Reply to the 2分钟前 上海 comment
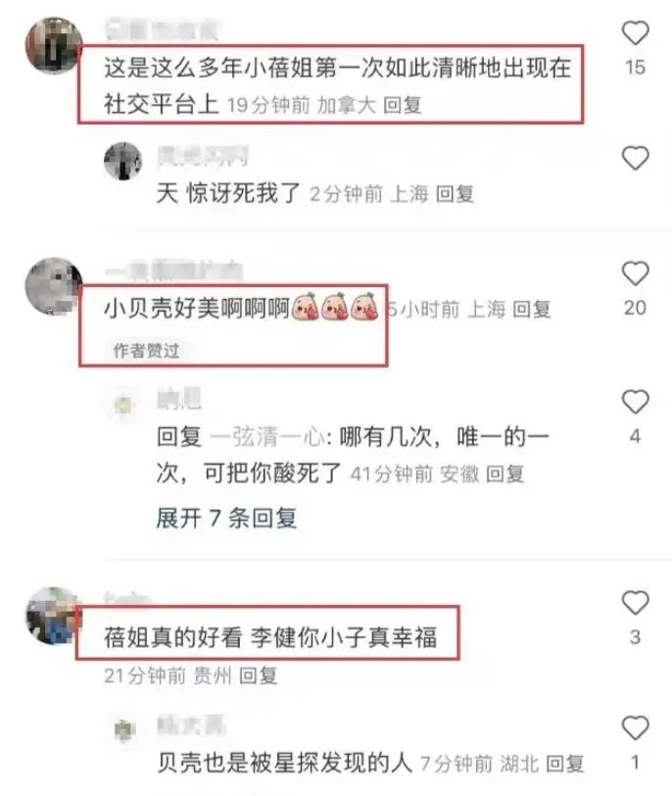 click(455, 194)
